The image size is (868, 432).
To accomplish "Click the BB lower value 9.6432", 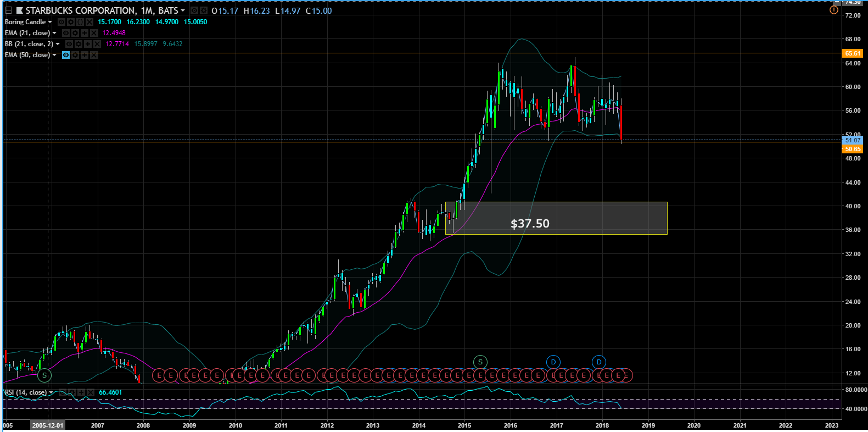I will (x=172, y=44).
